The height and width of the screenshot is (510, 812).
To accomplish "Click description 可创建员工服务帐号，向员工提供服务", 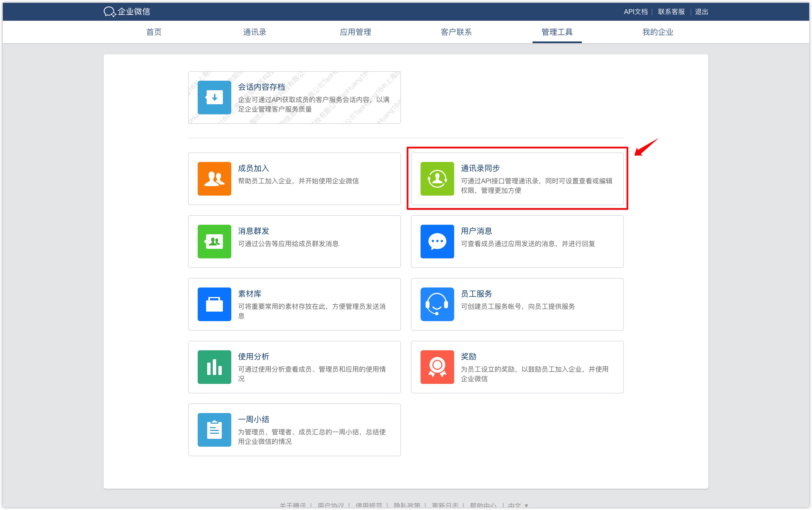I will tap(517, 307).
